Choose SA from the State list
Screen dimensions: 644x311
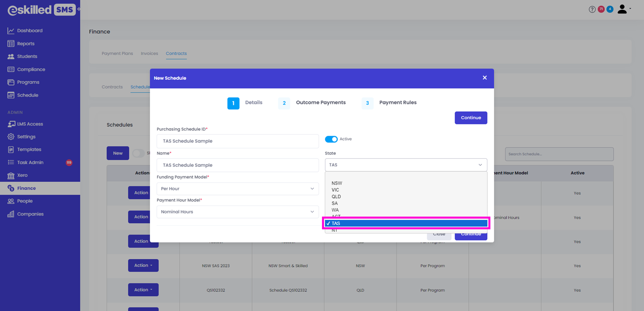point(406,203)
